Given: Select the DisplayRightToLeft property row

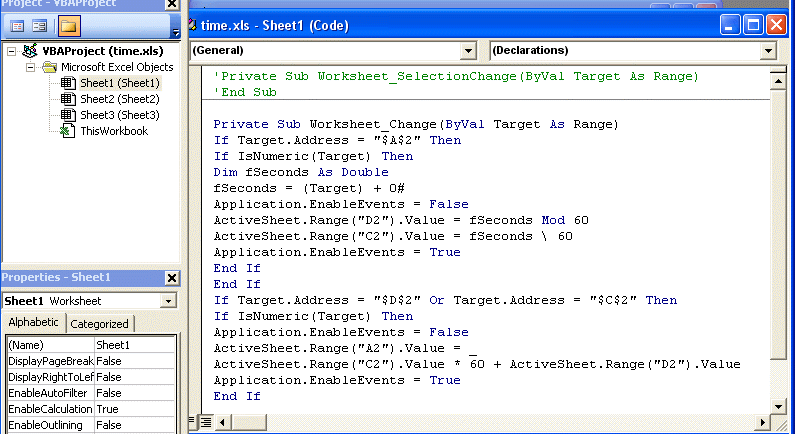Looking at the screenshot, I should point(91,377).
